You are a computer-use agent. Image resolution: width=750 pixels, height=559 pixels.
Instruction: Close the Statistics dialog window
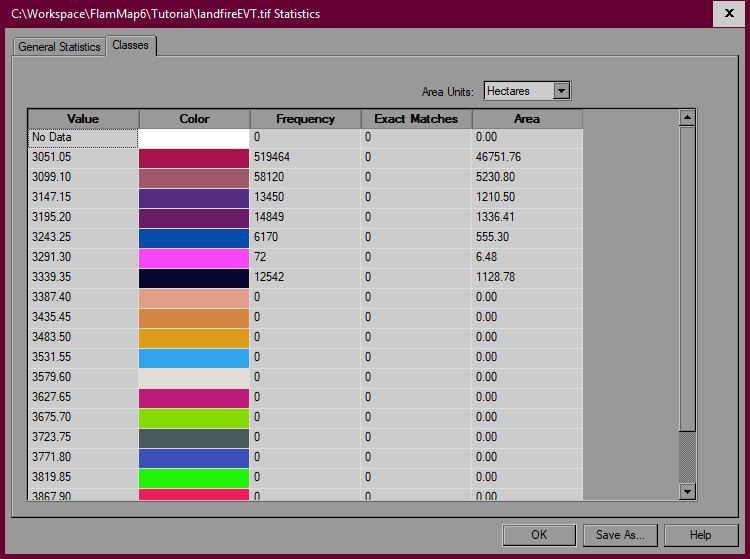tap(729, 13)
